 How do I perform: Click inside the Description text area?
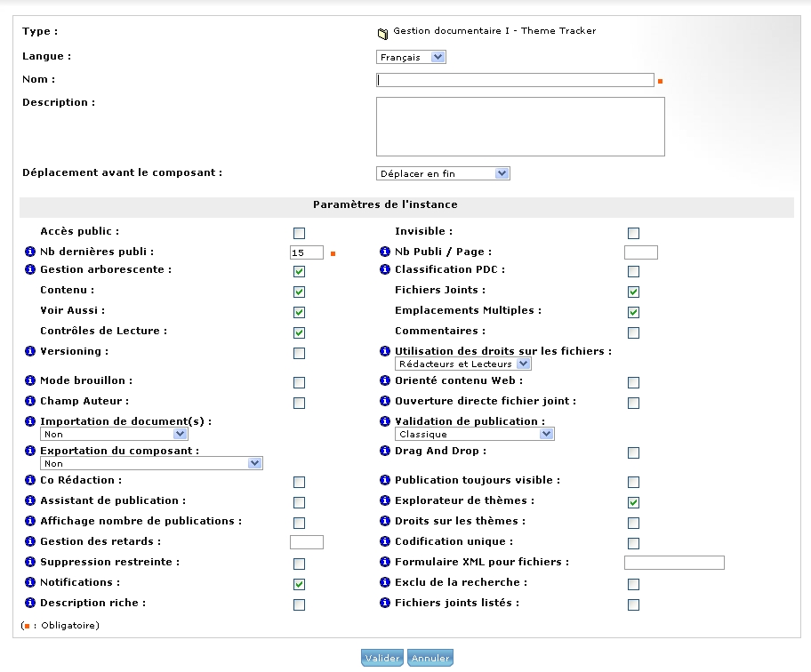[x=520, y=126]
